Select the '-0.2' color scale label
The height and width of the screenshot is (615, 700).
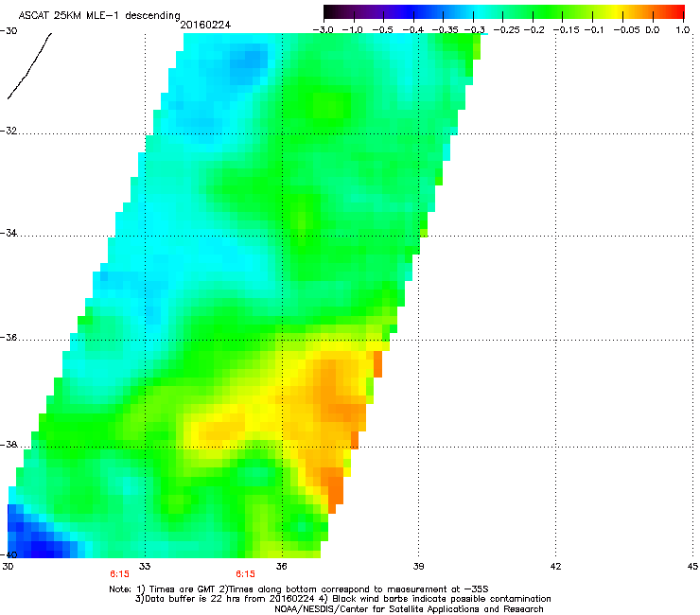tap(534, 30)
